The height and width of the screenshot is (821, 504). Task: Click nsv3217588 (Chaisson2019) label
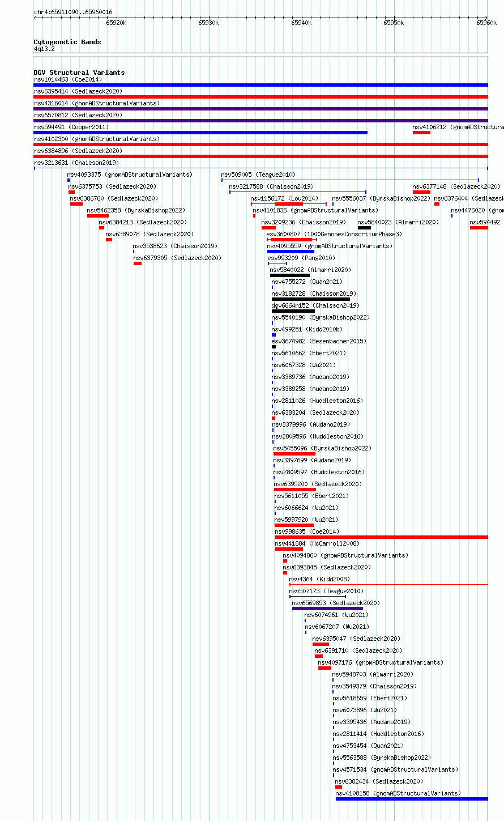pyautogui.click(x=271, y=186)
